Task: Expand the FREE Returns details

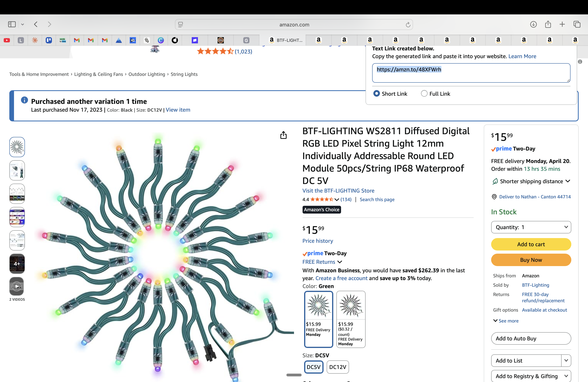Action: pyautogui.click(x=340, y=262)
